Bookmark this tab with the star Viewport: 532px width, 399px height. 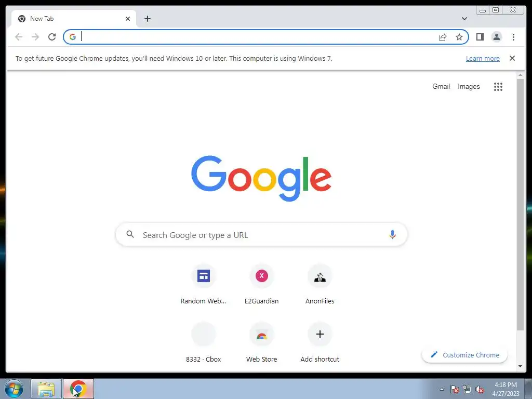459,37
